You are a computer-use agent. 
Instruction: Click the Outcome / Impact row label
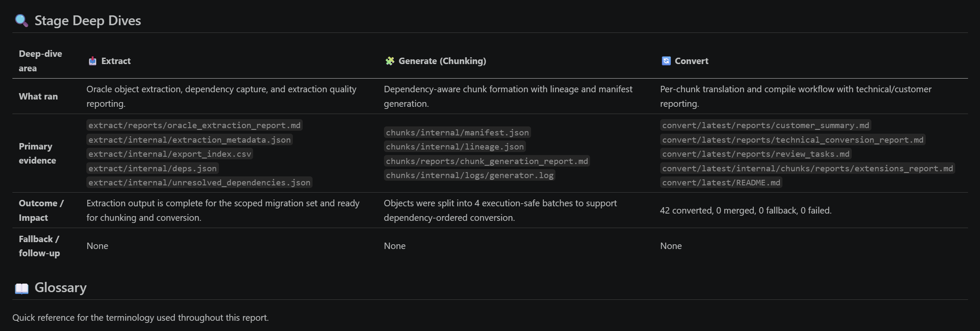[41, 211]
